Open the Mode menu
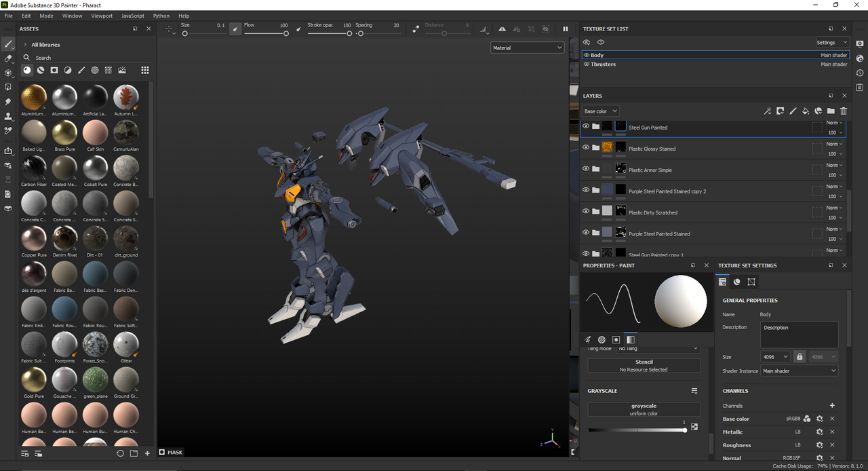 pos(46,16)
